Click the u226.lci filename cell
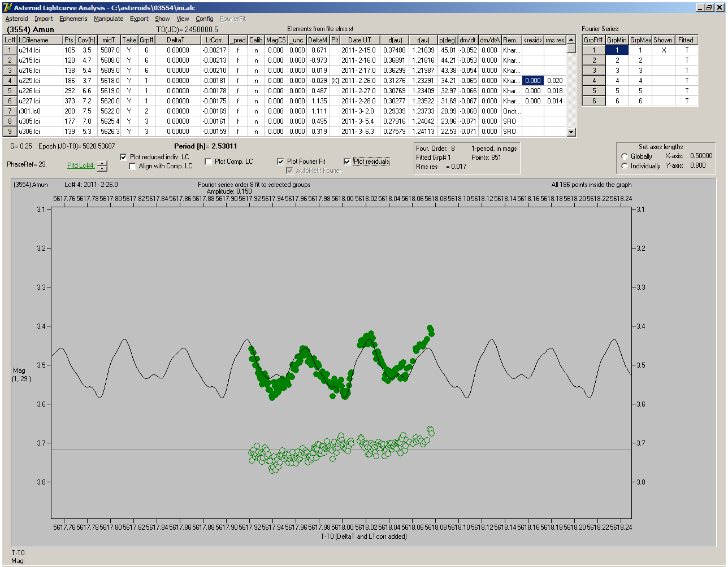The width and height of the screenshot is (728, 567). 40,91
